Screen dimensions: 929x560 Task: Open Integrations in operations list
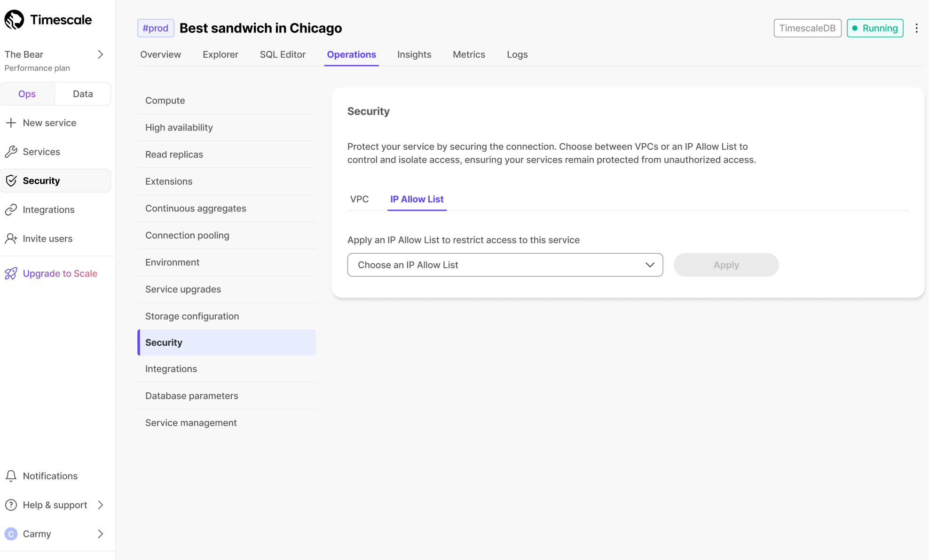[227, 369]
